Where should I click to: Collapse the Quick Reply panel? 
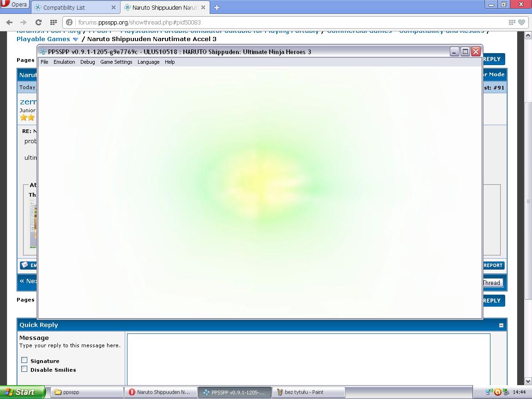501,325
